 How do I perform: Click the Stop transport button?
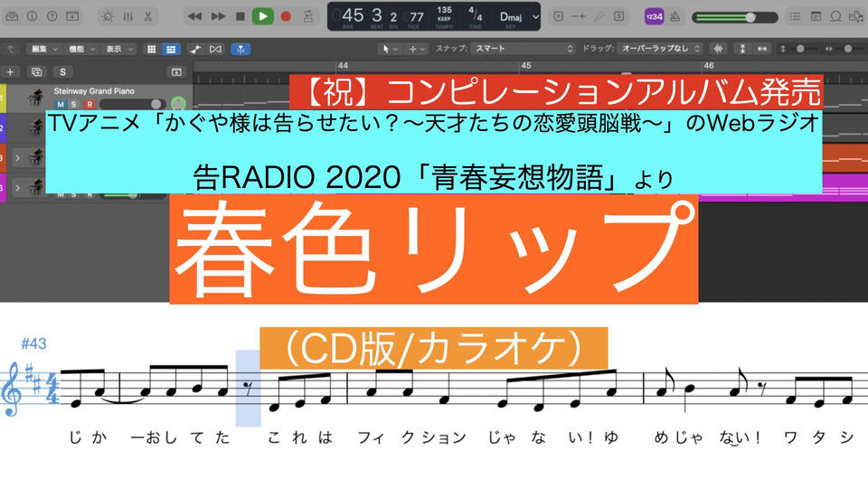click(x=241, y=16)
